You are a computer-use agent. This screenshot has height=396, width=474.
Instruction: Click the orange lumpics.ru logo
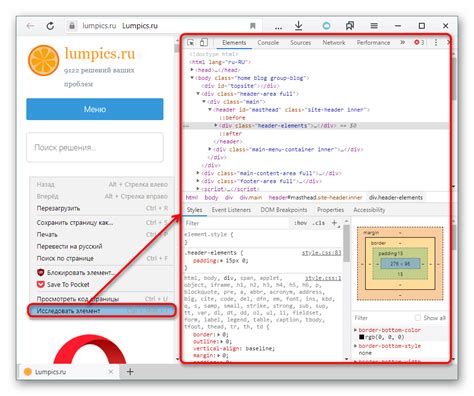tap(43, 60)
